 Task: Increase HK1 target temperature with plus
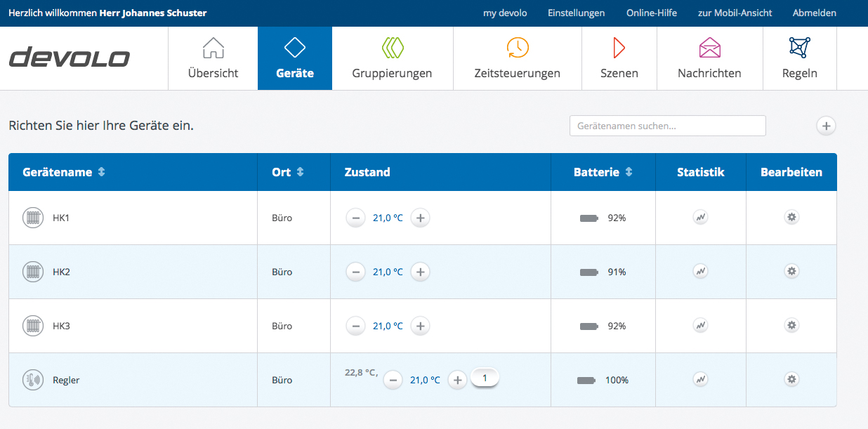[x=420, y=218]
